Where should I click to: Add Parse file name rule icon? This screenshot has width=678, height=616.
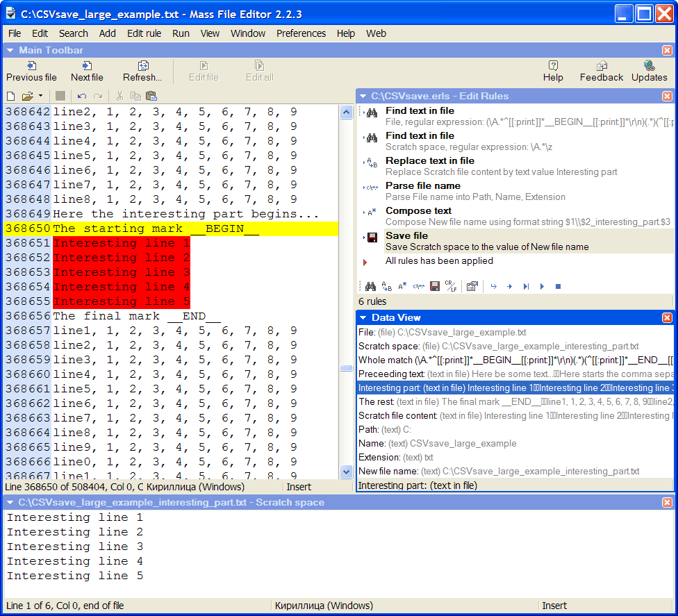(x=419, y=286)
